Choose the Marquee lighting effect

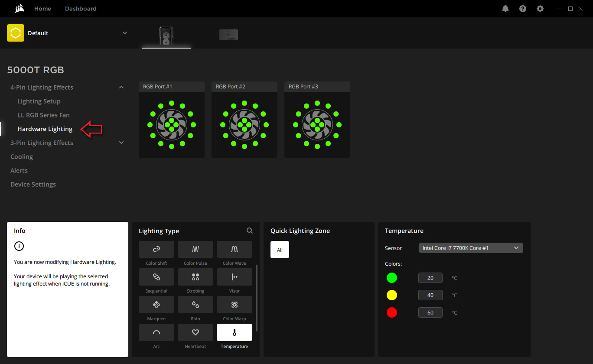(x=156, y=305)
